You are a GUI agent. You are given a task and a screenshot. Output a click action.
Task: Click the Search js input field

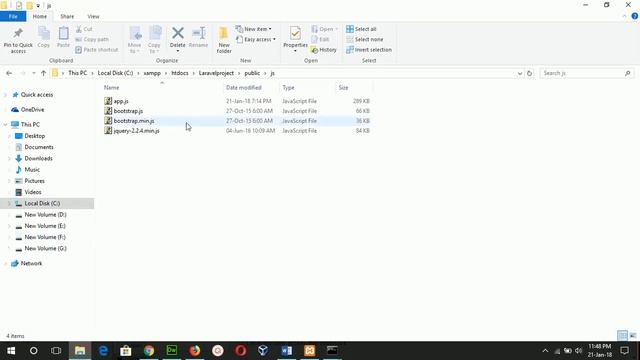pos(587,73)
